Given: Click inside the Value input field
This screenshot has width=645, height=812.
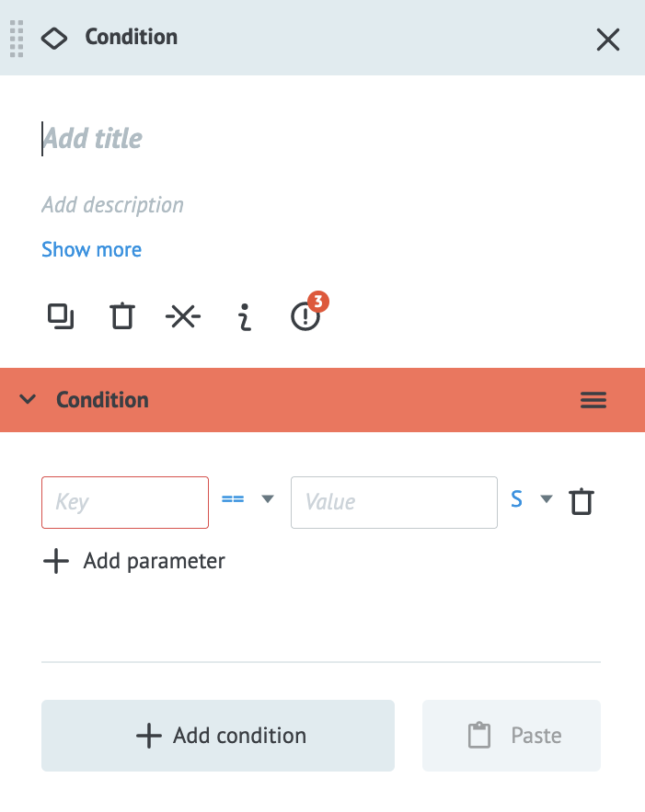Looking at the screenshot, I should point(394,502).
